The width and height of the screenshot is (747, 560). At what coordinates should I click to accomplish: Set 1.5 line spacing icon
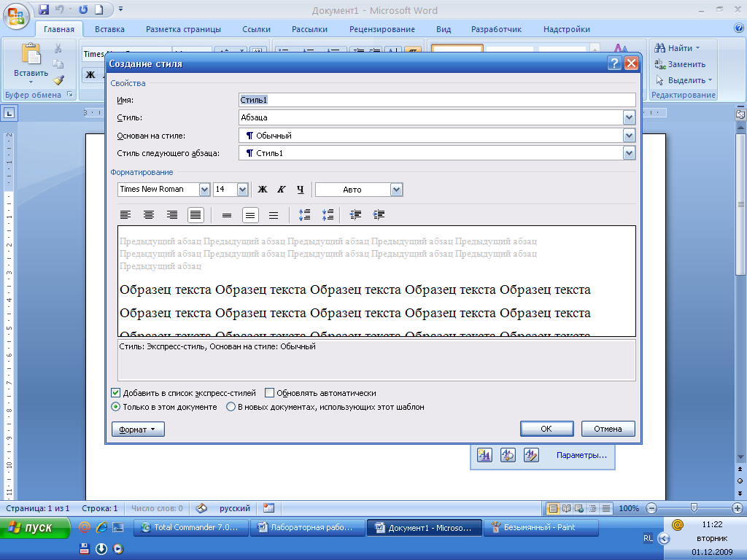(250, 215)
